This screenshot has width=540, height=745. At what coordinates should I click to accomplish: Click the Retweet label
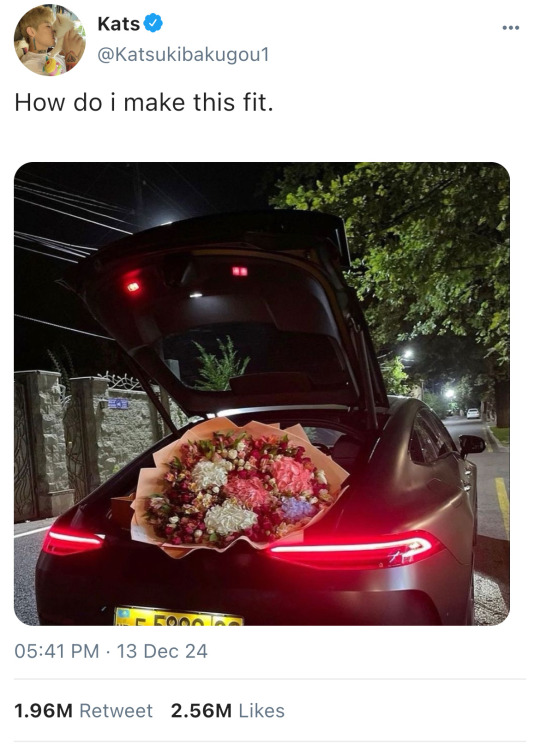point(116,711)
